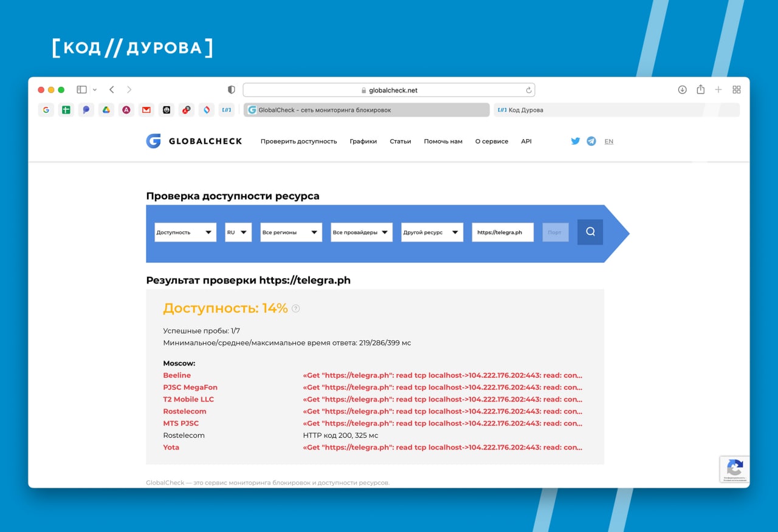778x532 pixels.
Task: Open the green Sheets pinned tab
Action: (x=66, y=110)
